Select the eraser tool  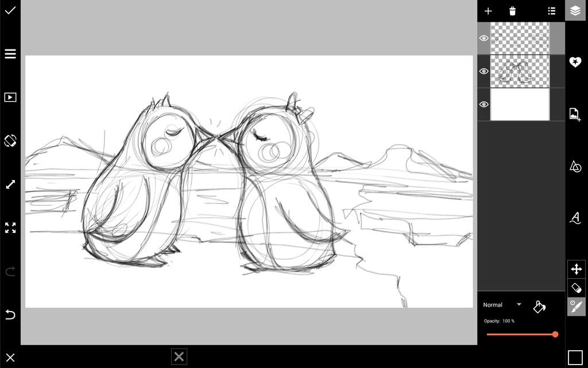point(577,288)
